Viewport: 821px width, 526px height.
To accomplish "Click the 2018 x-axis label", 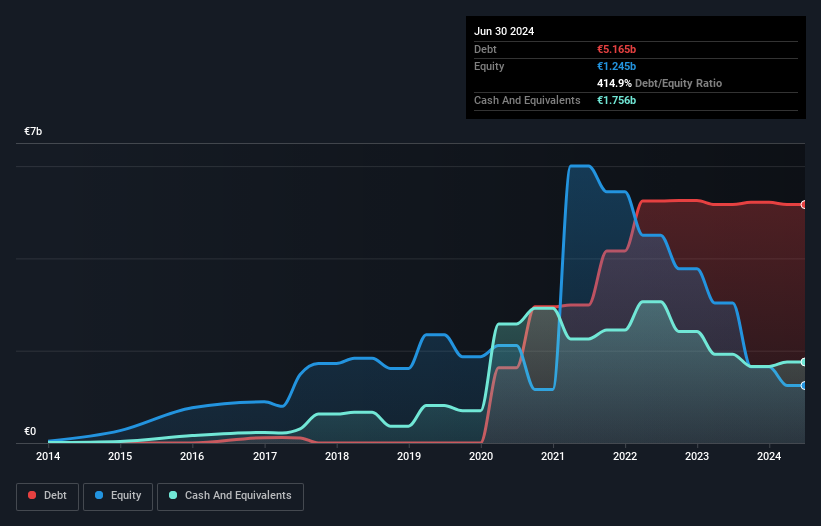I will click(x=337, y=456).
